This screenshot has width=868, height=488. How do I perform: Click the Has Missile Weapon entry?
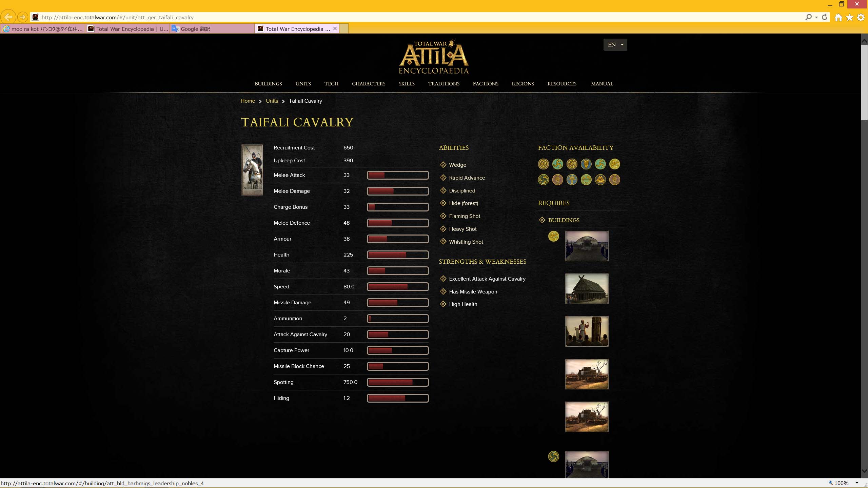coord(473,291)
